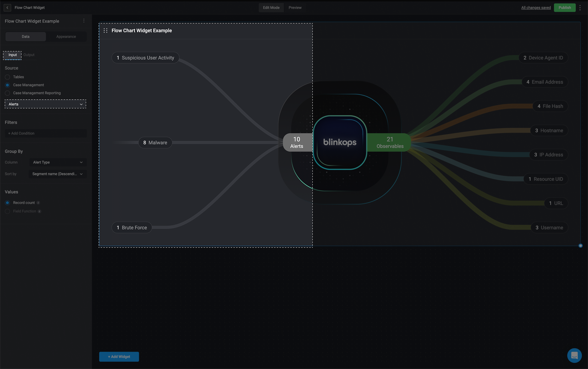Click the Resource UID node
The height and width of the screenshot is (369, 588).
pyautogui.click(x=545, y=179)
